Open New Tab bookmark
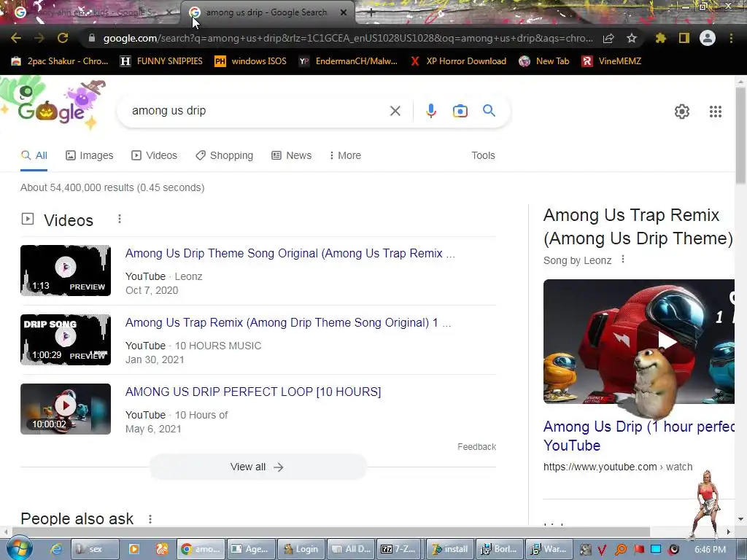 [544, 61]
